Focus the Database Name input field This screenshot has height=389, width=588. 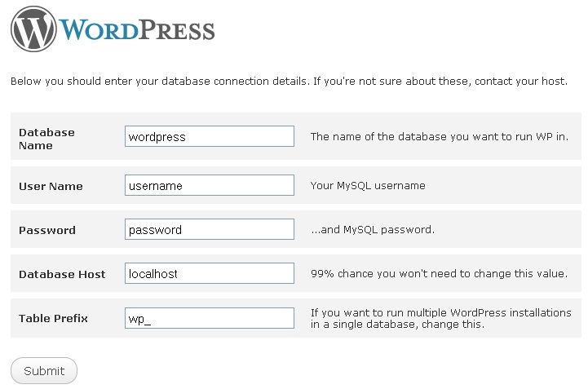click(210, 136)
